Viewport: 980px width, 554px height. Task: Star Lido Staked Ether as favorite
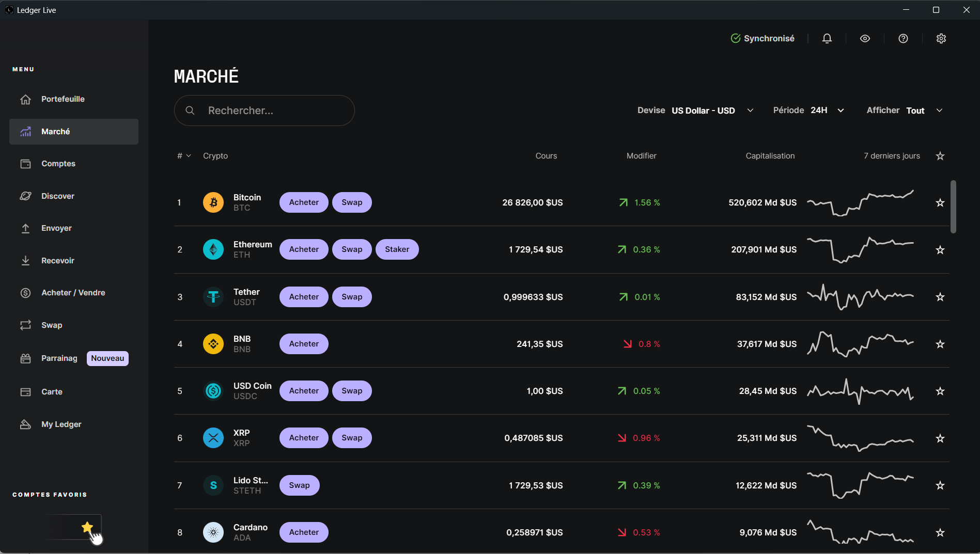click(940, 485)
